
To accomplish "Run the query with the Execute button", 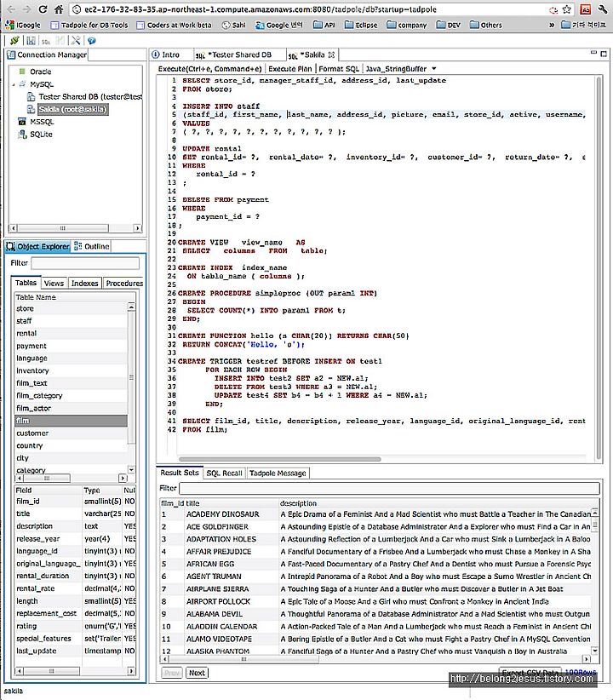I will 209,69.
